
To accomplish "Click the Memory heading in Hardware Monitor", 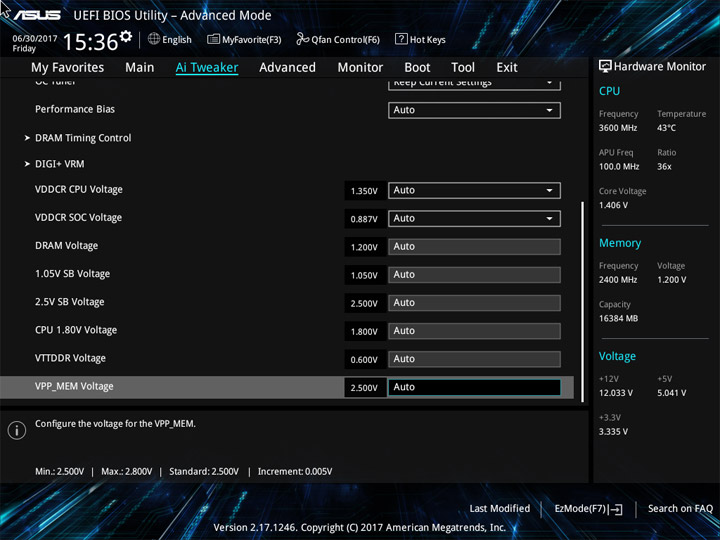I will pyautogui.click(x=620, y=243).
